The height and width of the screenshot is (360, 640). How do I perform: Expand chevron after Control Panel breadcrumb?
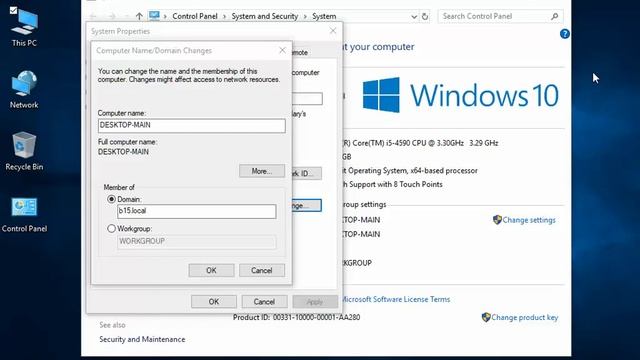click(224, 17)
